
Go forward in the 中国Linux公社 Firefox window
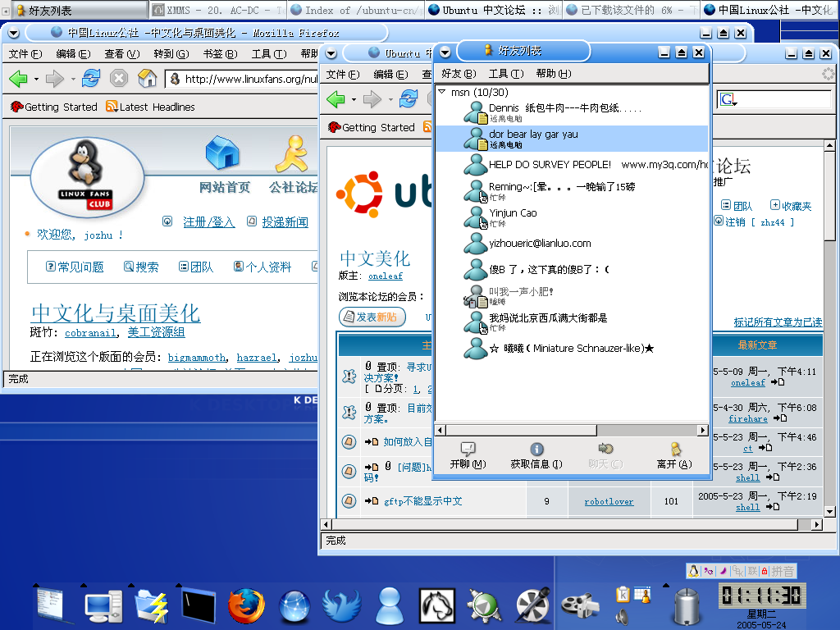55,79
